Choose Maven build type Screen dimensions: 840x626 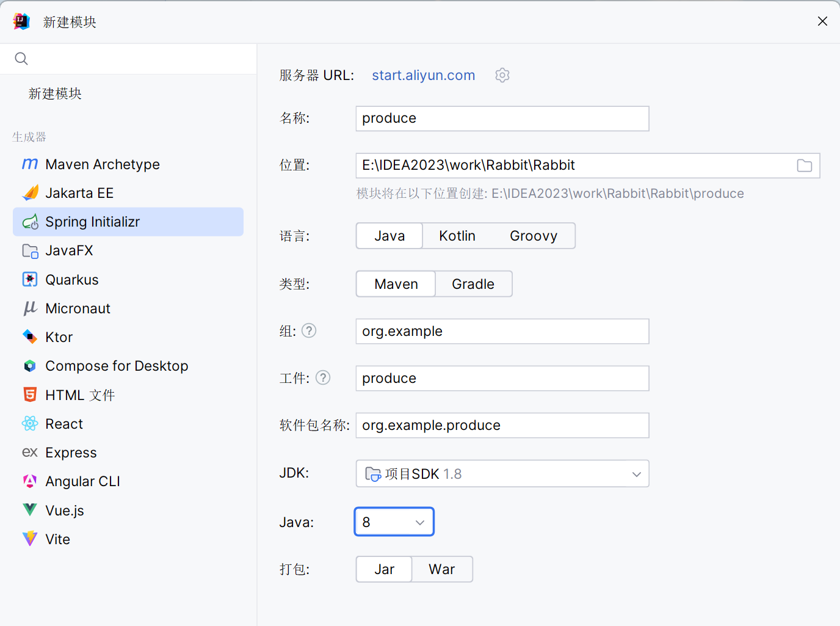(x=396, y=284)
